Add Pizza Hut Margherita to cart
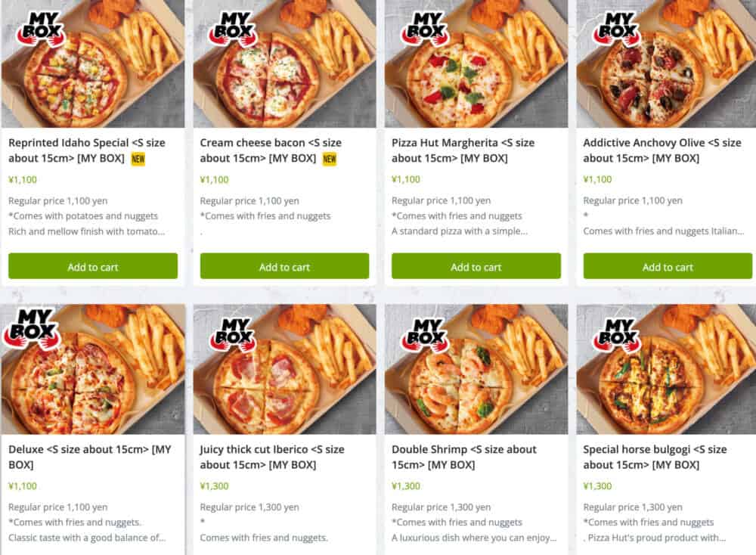The height and width of the screenshot is (555, 756). pos(476,266)
